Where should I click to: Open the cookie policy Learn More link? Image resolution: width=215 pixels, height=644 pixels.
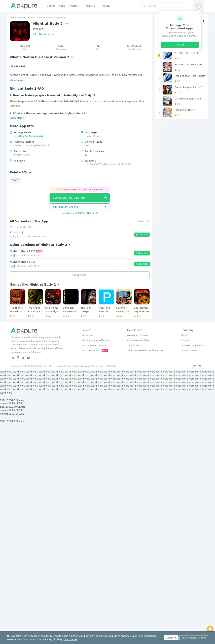[x=70, y=639]
